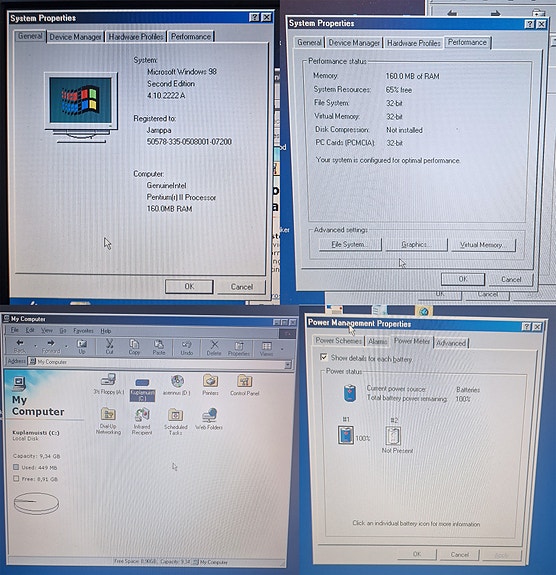Click the disk usage pie chart
556x575 pixels.
tap(36, 503)
